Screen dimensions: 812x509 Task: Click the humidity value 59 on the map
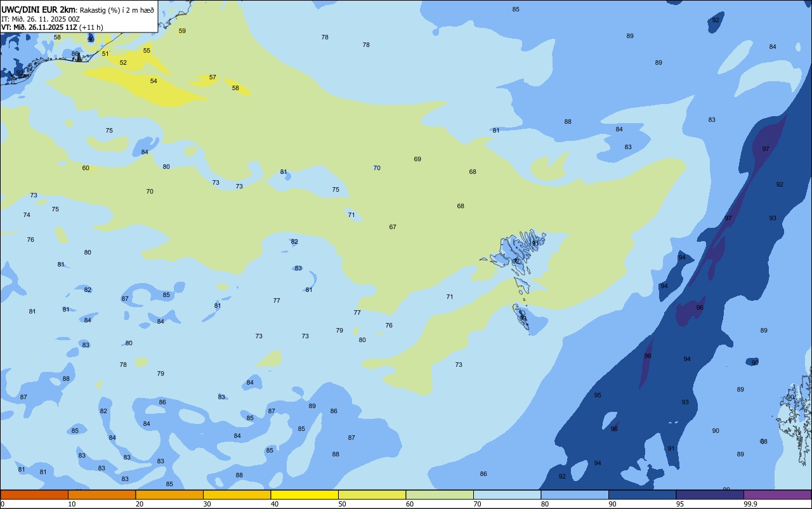(x=182, y=30)
